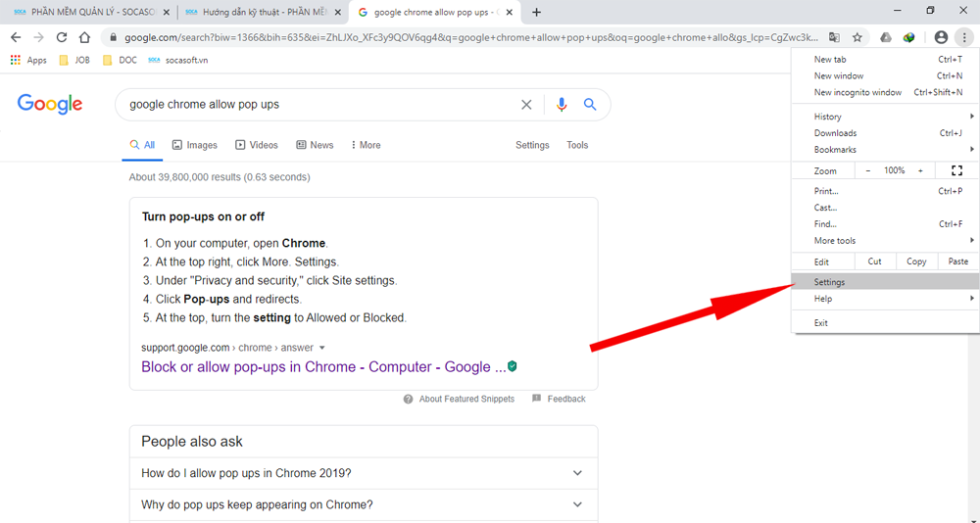
Task: Close the 'Hướng dẫn kỹ thuật' tab
Action: click(x=338, y=12)
